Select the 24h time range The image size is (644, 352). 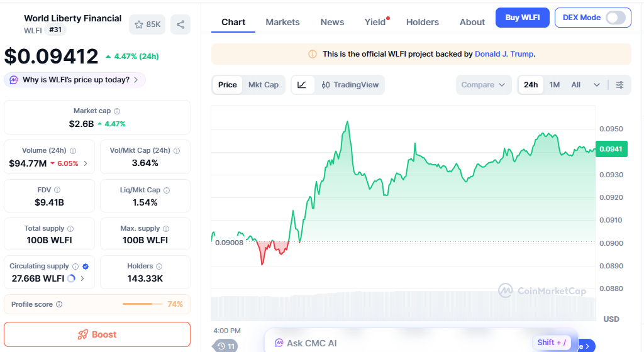click(x=531, y=85)
